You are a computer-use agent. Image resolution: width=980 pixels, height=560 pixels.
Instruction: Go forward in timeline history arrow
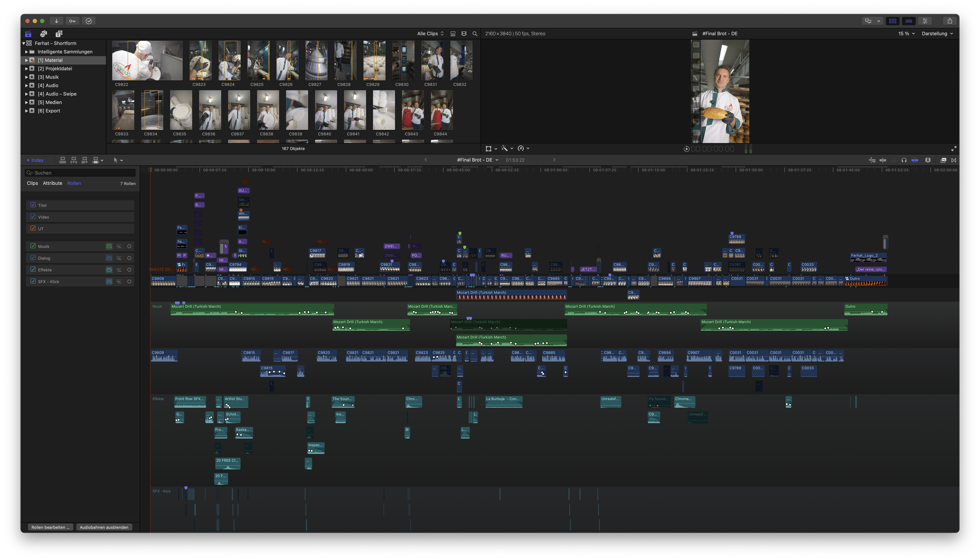tap(554, 160)
